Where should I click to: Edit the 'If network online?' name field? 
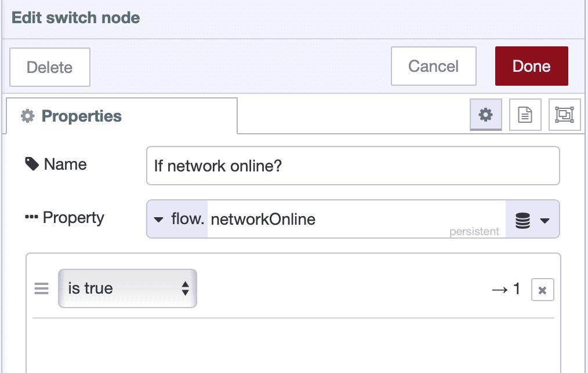353,166
